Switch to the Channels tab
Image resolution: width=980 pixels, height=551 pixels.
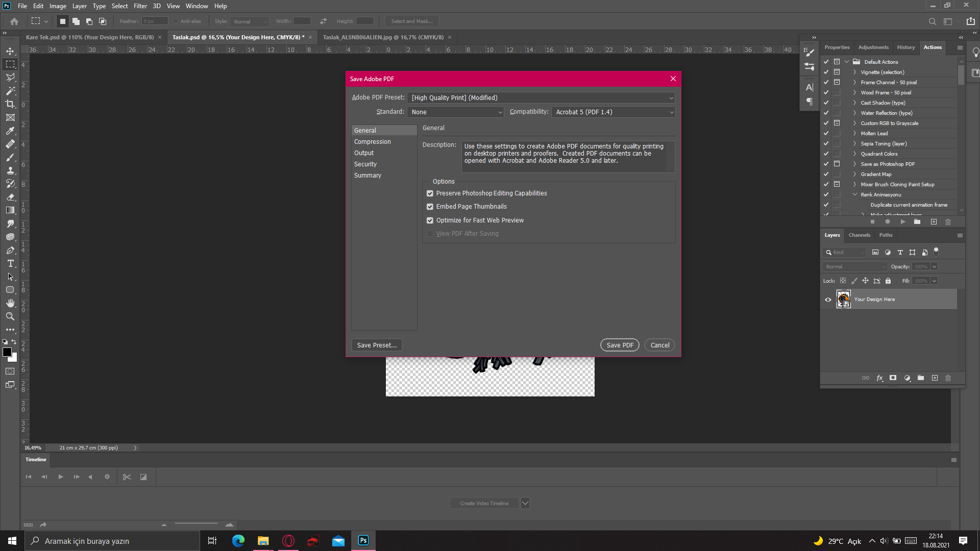(x=859, y=235)
